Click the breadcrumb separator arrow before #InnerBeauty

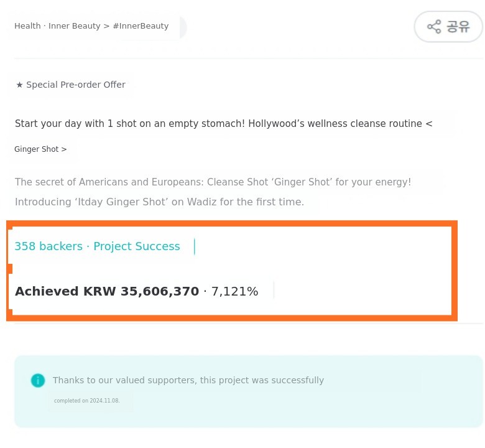click(106, 26)
